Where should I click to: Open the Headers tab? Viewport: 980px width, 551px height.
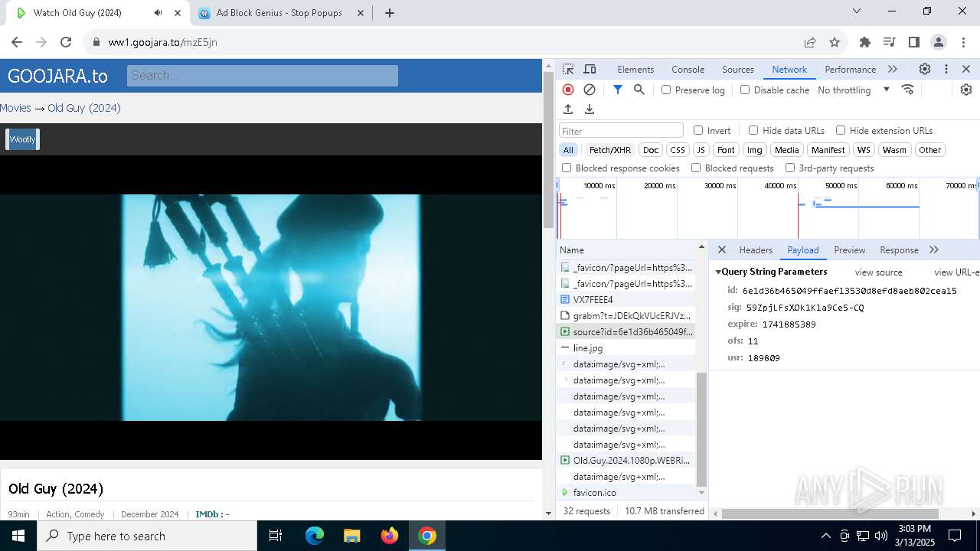[x=756, y=249]
